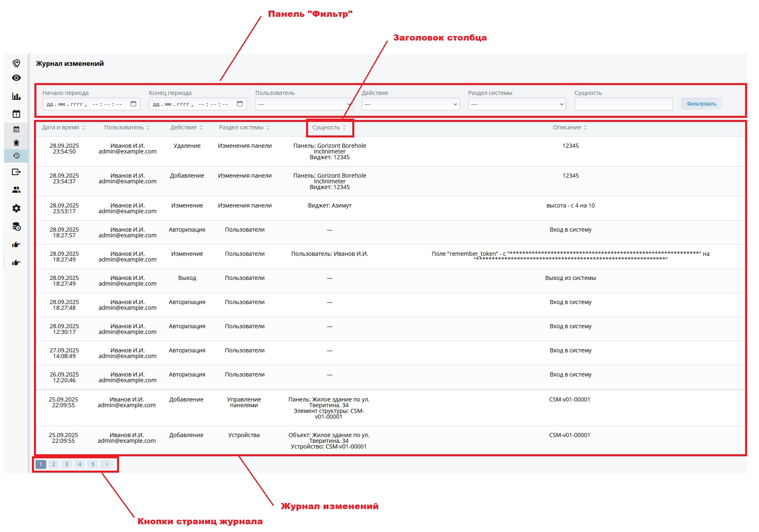
Task: Click the database backup icon in sidebar
Action: click(x=16, y=227)
